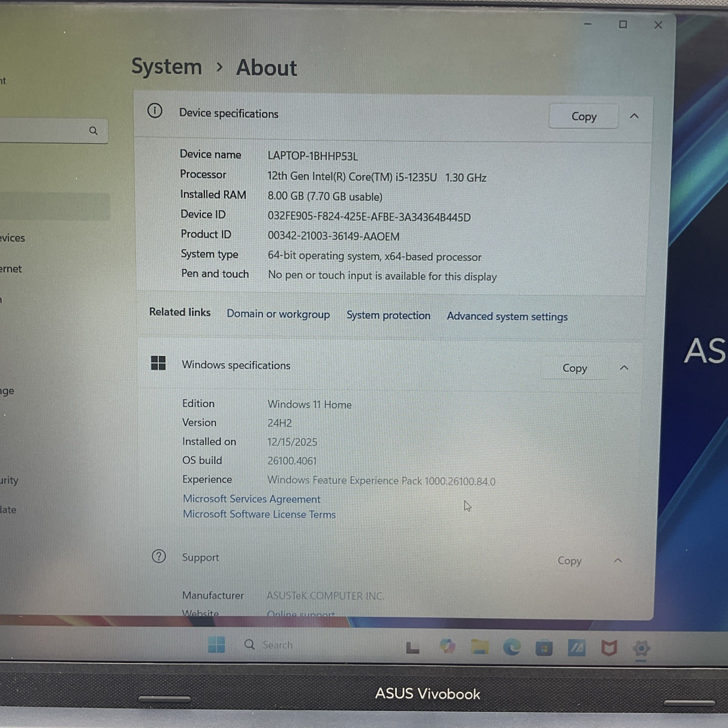
Task: Click the Pen and touch label
Action: tap(215, 273)
